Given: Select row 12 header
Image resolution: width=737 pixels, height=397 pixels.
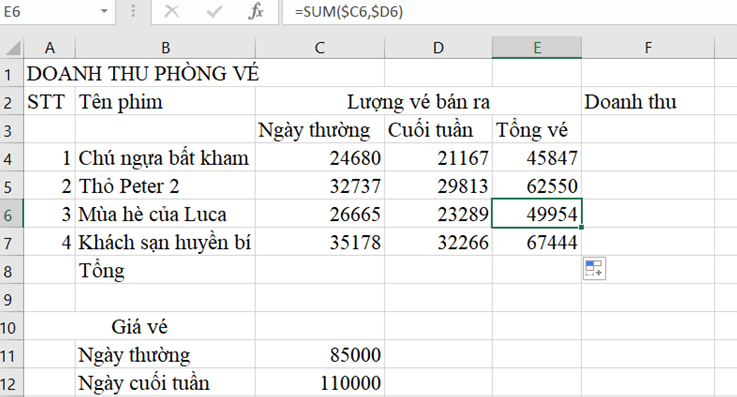Looking at the screenshot, I should click(11, 383).
